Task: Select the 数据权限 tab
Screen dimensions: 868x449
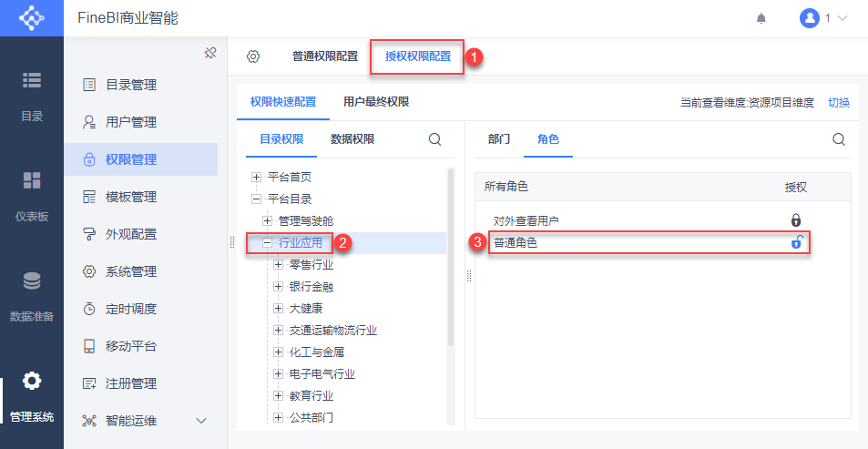Action: point(352,139)
